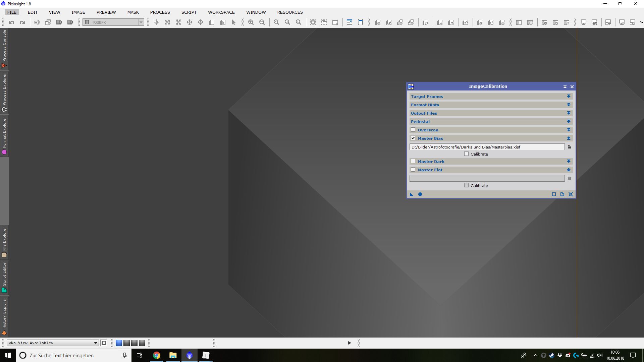Open the Script Editor side tab
This screenshot has width=644, height=362.
pos(4,277)
